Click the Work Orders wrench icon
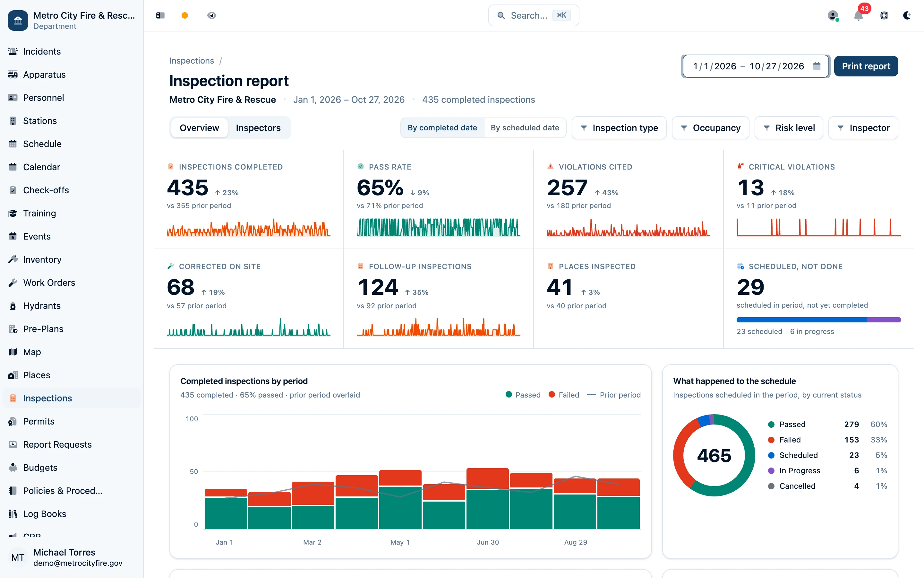 click(x=13, y=283)
